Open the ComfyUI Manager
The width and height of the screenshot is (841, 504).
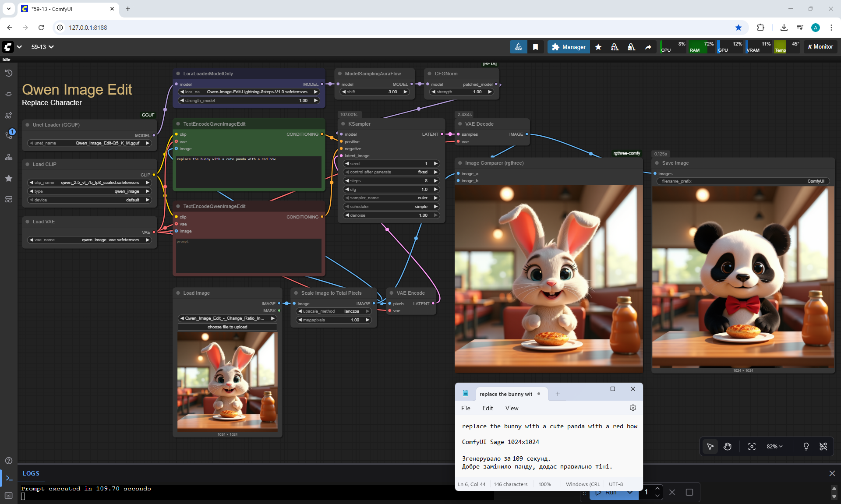pyautogui.click(x=569, y=47)
